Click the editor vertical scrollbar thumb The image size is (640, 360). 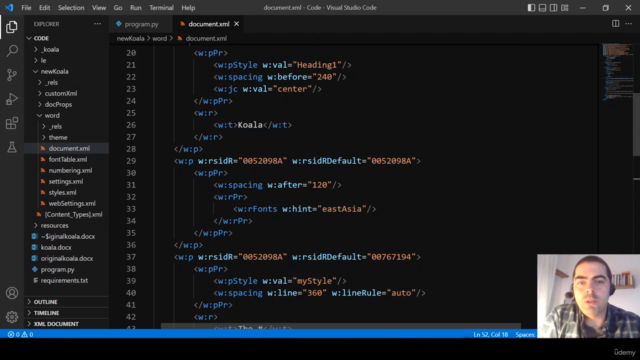point(636,124)
